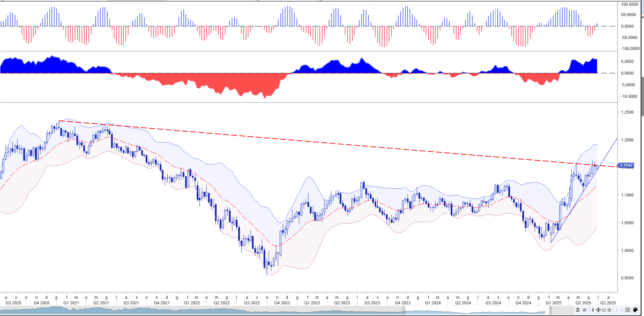This screenshot has width=644, height=316.
Task: Click the vertical autoscale arrow icon
Action: 593,310
